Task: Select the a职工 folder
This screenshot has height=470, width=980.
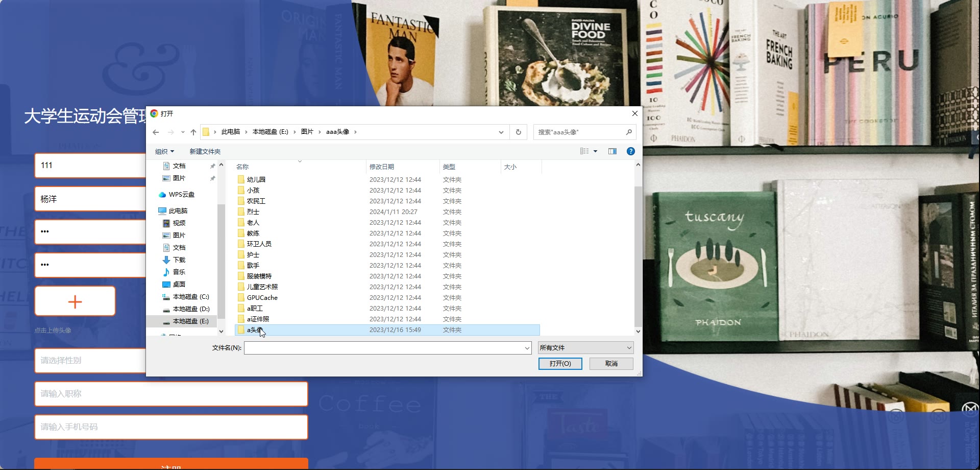Action: coord(255,308)
